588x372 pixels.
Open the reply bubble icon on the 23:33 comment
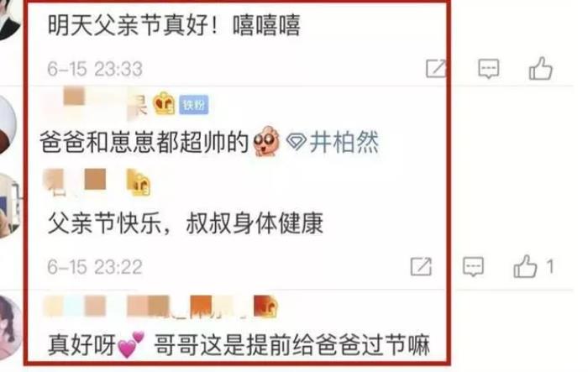[x=489, y=69]
